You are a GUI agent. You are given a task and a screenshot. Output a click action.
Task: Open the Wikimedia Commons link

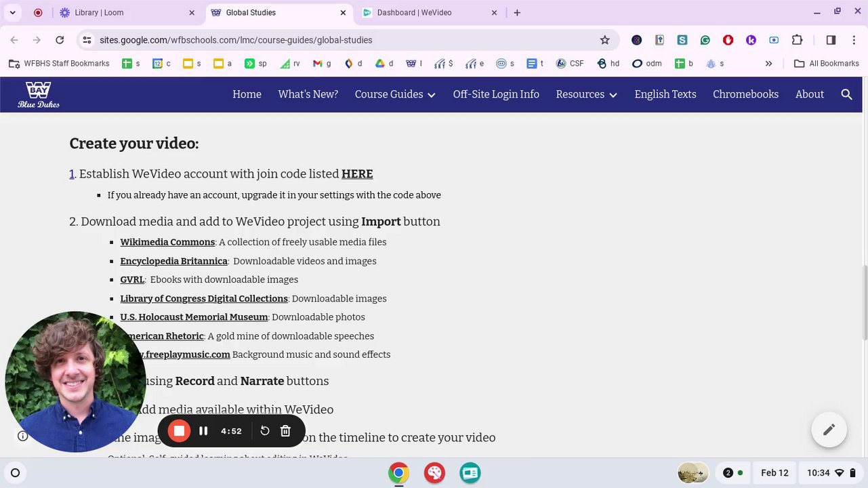point(167,242)
